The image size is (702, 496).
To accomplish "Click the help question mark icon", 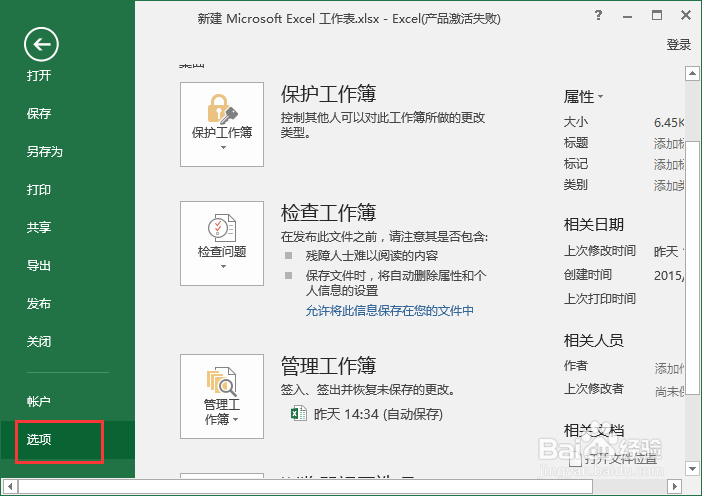I will [x=599, y=16].
